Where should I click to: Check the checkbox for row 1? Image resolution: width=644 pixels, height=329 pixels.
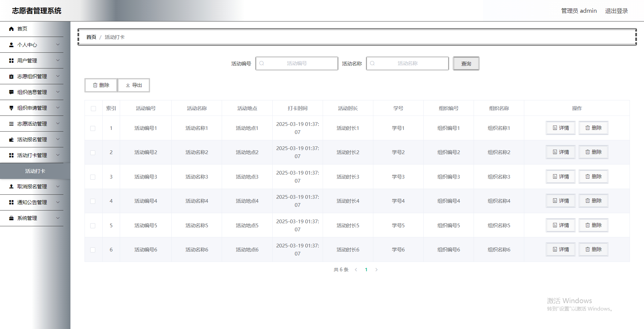tap(93, 128)
